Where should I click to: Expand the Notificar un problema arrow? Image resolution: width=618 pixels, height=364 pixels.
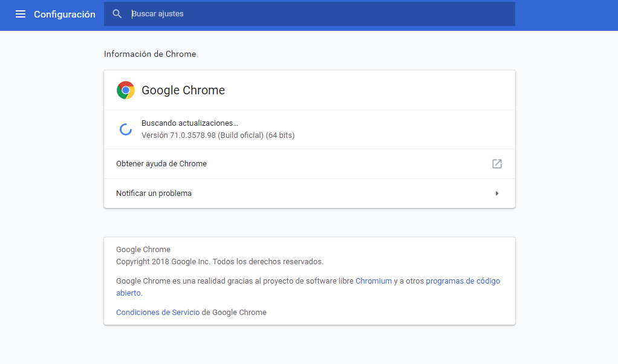point(497,193)
